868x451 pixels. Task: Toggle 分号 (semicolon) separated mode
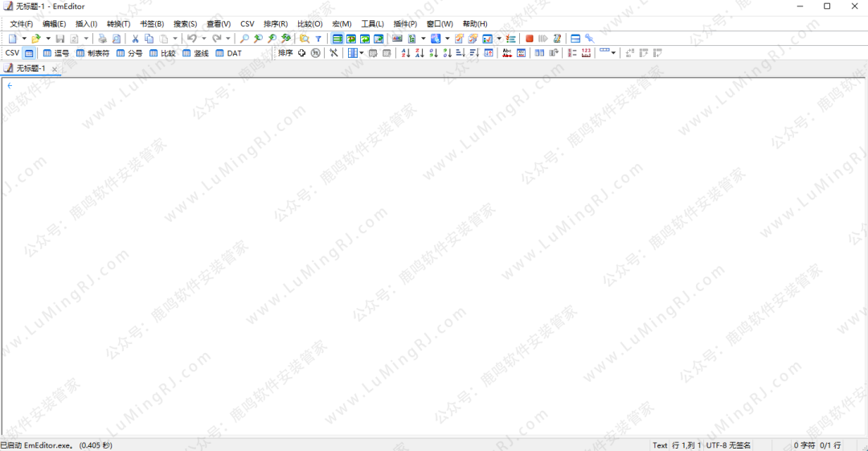point(129,53)
